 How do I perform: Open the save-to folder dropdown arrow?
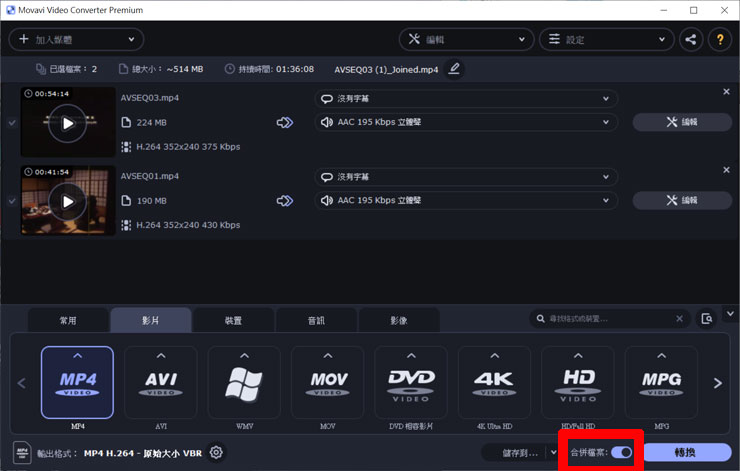[x=553, y=452]
